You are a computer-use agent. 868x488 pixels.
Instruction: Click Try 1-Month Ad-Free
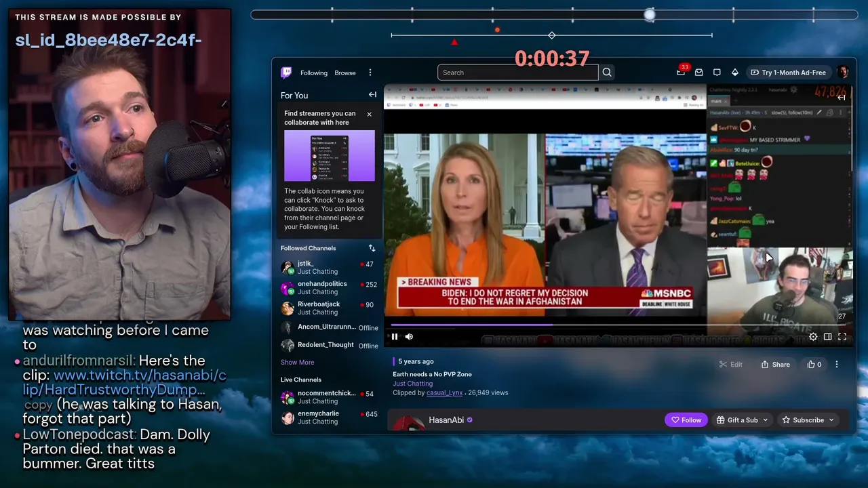click(788, 73)
